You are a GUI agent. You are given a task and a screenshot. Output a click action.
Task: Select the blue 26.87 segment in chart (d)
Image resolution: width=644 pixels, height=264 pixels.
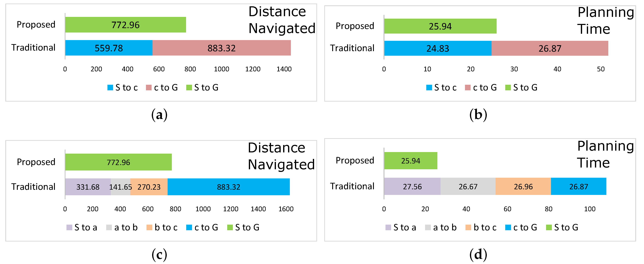click(579, 186)
